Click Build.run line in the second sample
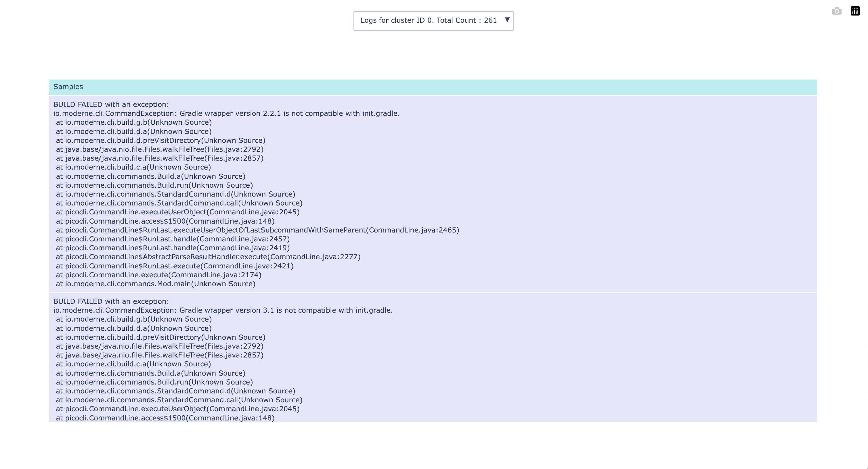 tap(154, 382)
